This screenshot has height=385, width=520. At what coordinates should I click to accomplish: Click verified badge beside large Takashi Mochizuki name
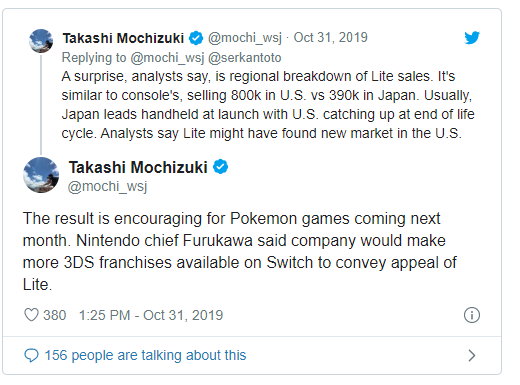(x=220, y=167)
